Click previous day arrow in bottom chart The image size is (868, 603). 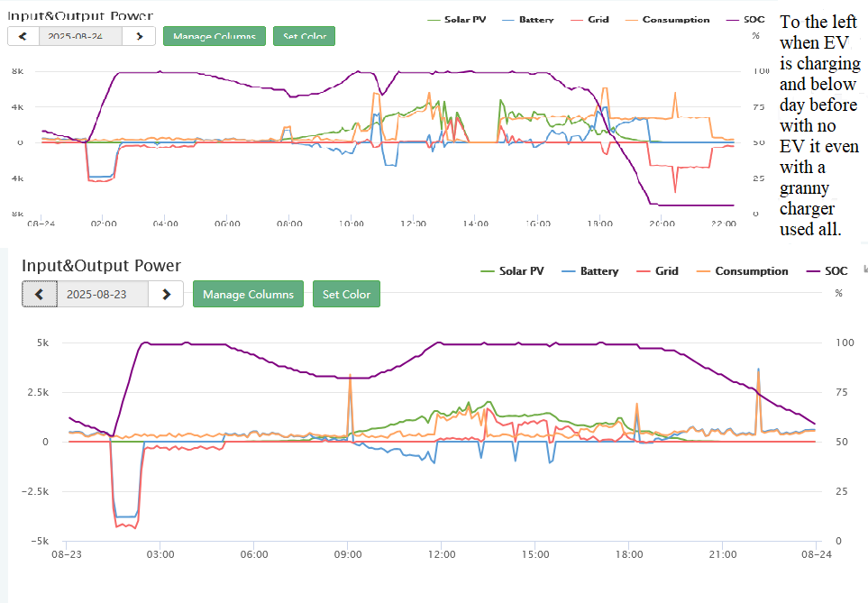pos(40,294)
